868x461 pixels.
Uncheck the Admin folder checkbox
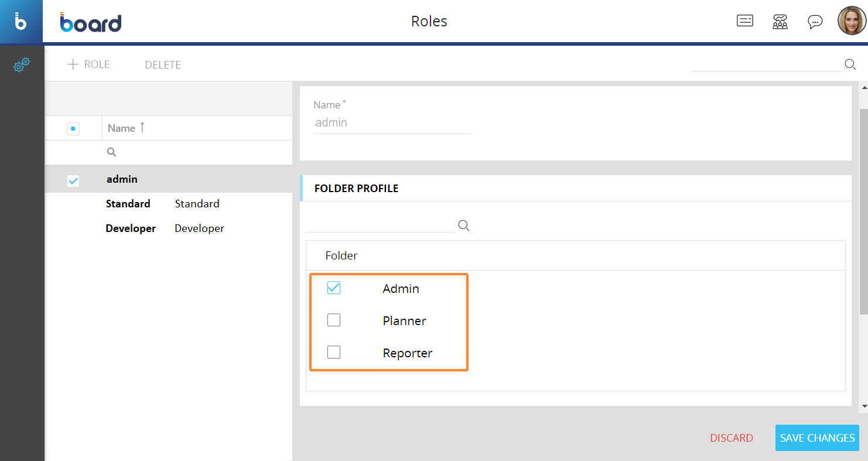point(334,288)
